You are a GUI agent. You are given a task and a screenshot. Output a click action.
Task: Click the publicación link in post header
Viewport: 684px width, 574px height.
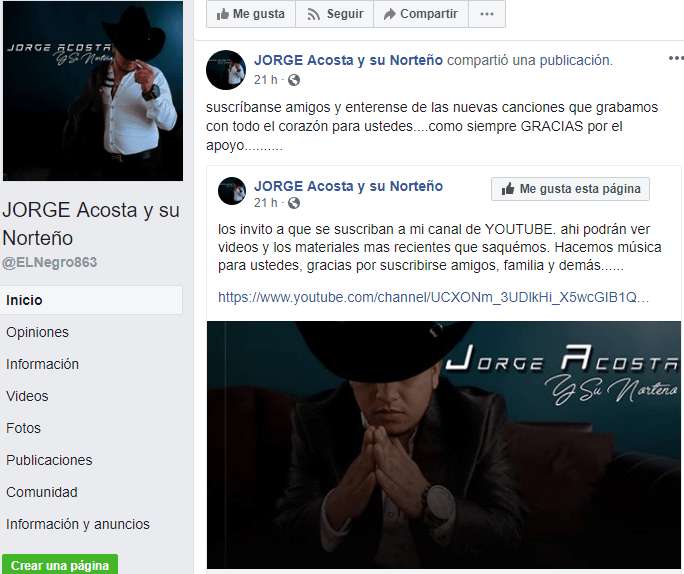pos(575,60)
